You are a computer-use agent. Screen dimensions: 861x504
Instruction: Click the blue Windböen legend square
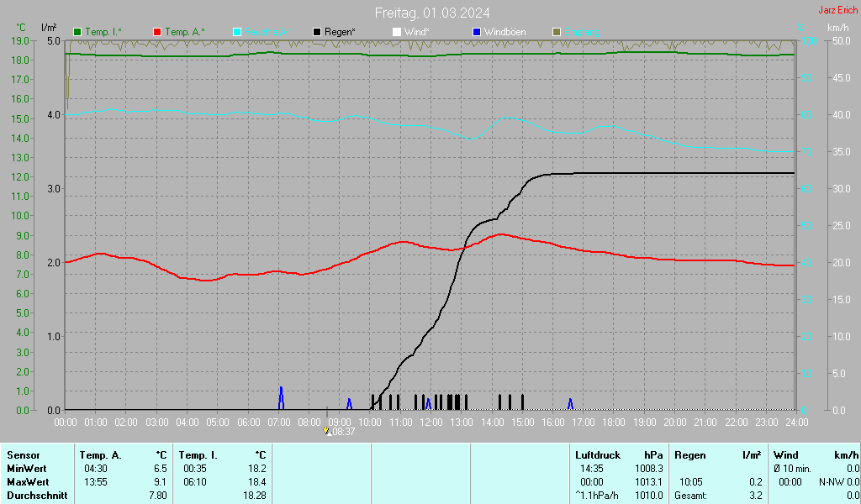coord(477,32)
